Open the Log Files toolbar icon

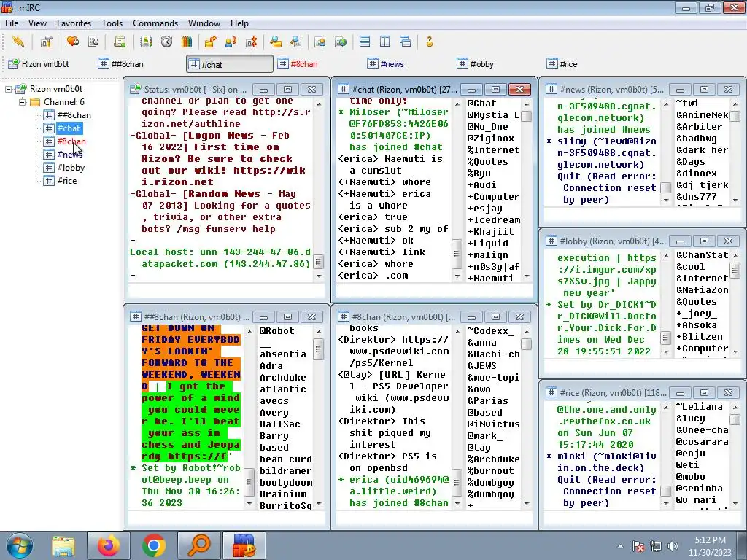(296, 42)
